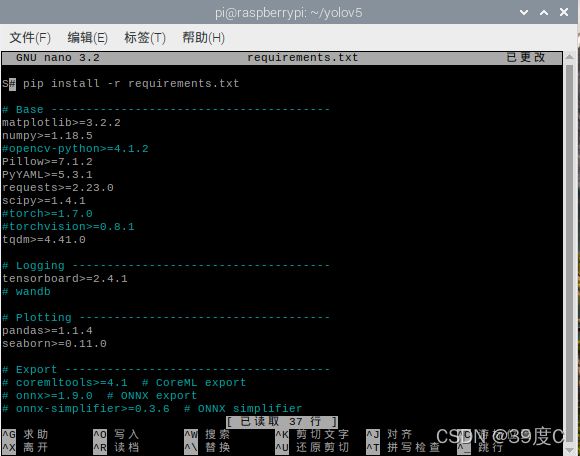Image resolution: width=580 pixels, height=456 pixels.
Task: Click the 'scipy>=1.4.1' line
Action: click(44, 201)
